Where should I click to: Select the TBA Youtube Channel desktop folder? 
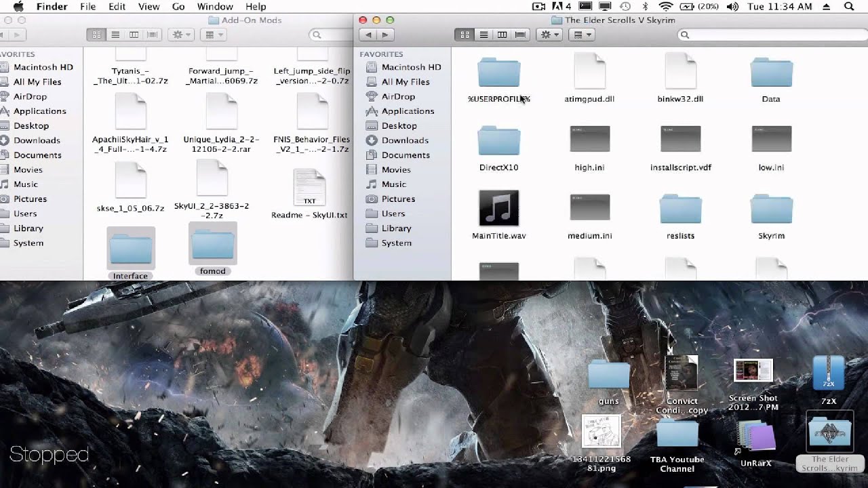coord(677,434)
